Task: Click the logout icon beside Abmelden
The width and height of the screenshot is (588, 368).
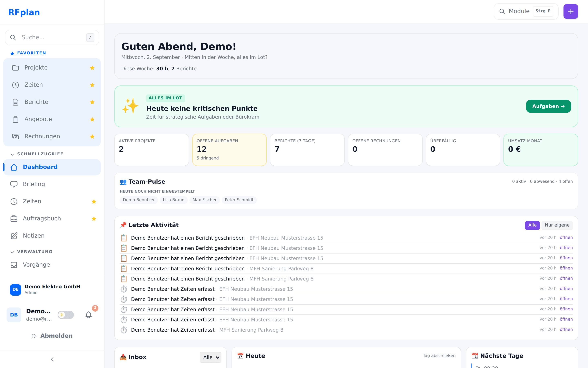Action: pyautogui.click(x=34, y=336)
